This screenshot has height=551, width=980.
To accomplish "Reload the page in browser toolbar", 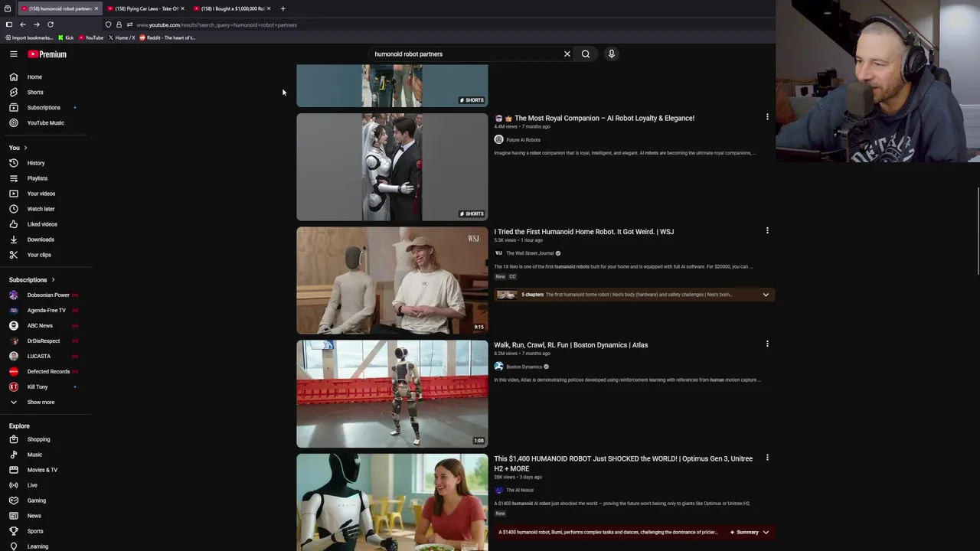I will [51, 24].
